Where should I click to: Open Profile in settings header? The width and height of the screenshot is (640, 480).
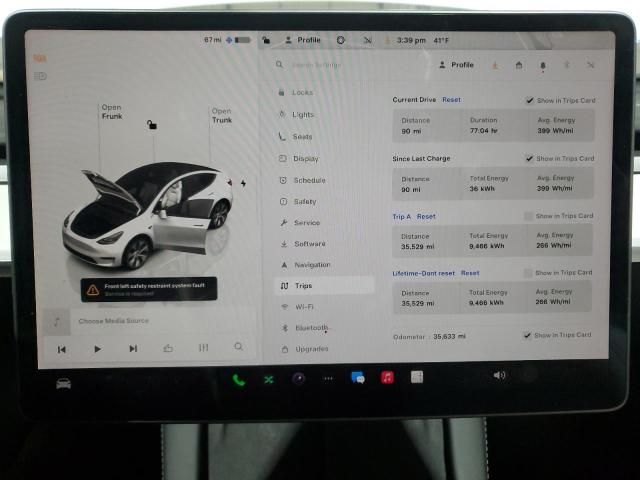point(456,65)
